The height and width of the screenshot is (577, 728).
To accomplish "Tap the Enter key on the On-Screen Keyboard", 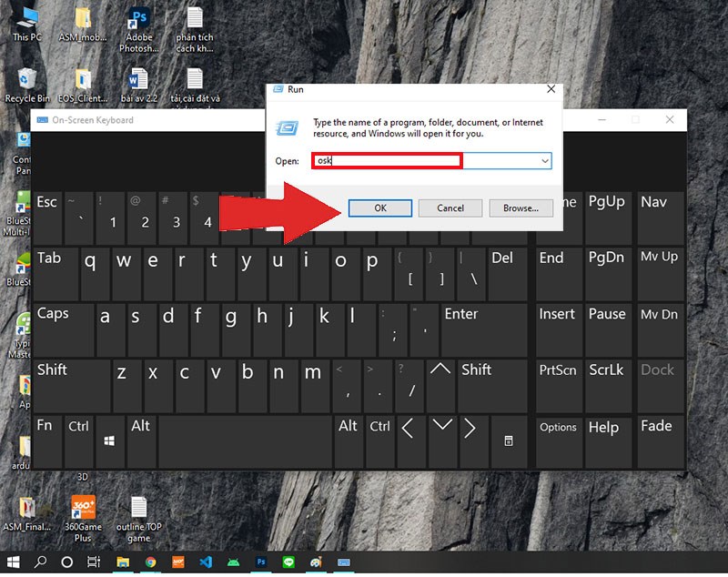I will click(484, 329).
